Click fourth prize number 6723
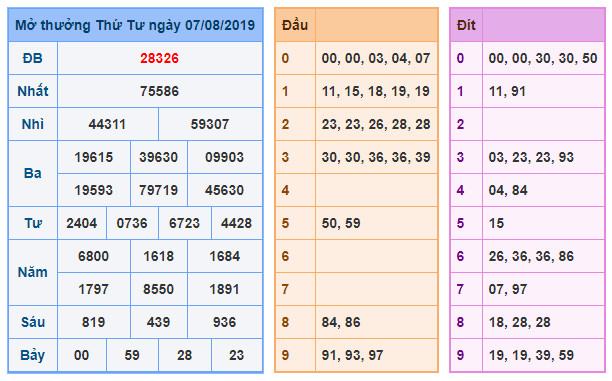Image resolution: width=612 pixels, height=381 pixels. tap(184, 223)
